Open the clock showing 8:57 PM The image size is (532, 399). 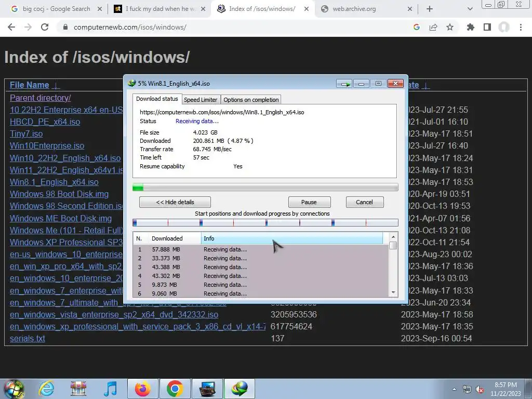click(x=506, y=389)
